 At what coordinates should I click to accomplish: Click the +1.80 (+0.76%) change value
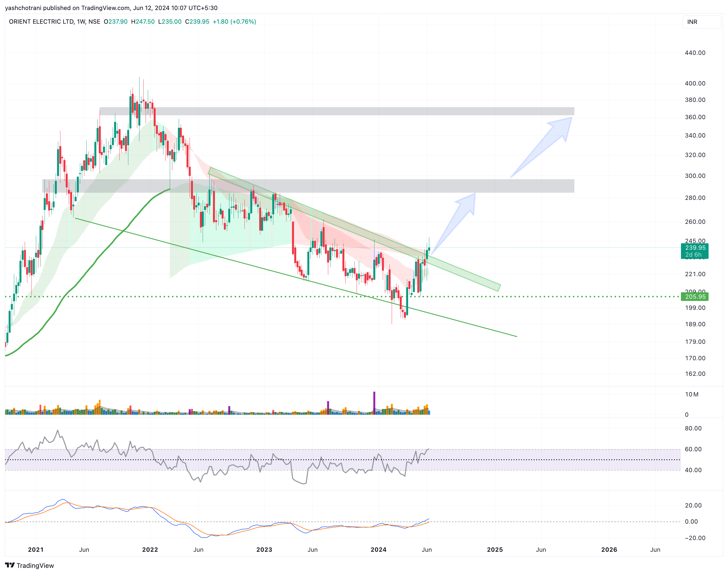coord(234,21)
